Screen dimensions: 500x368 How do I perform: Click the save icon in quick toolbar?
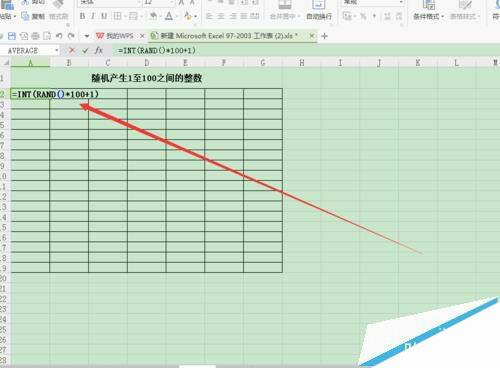[x=12, y=36]
